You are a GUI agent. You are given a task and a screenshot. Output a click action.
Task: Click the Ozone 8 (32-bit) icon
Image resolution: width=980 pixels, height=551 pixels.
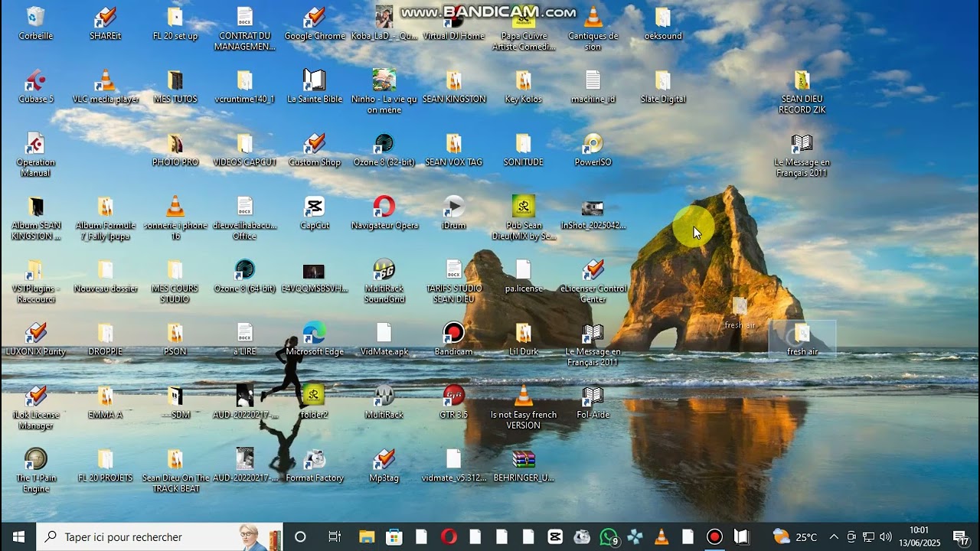point(384,150)
